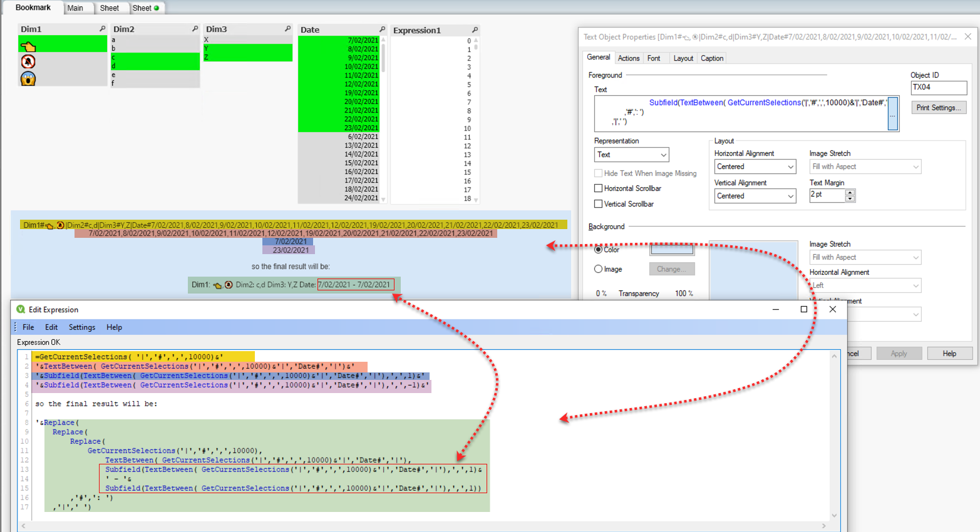Select the screaming face emoji in Dim1
The image size is (980, 532).
coord(28,78)
